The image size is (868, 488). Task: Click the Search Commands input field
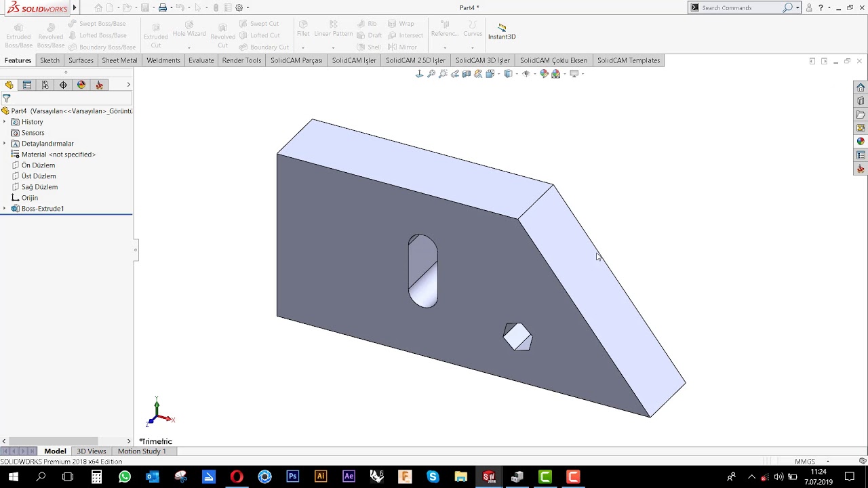tap(741, 7)
